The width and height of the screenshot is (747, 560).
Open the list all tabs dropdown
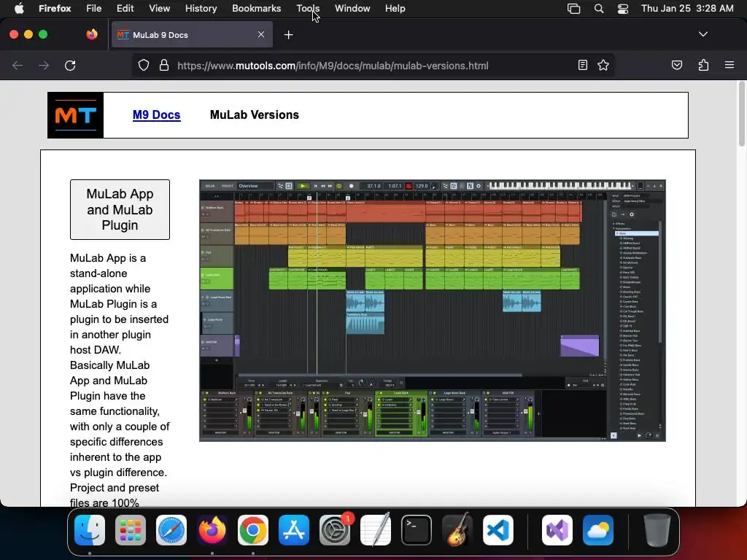tap(703, 34)
